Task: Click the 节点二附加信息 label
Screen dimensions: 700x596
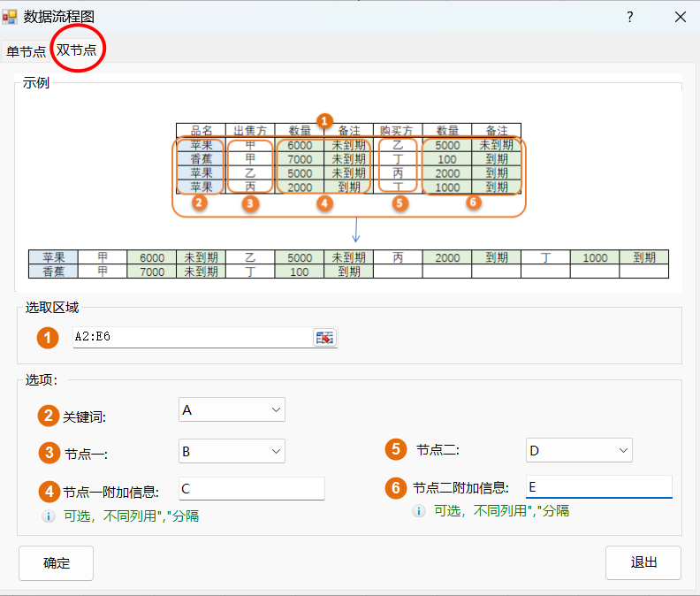Action: pyautogui.click(x=460, y=487)
